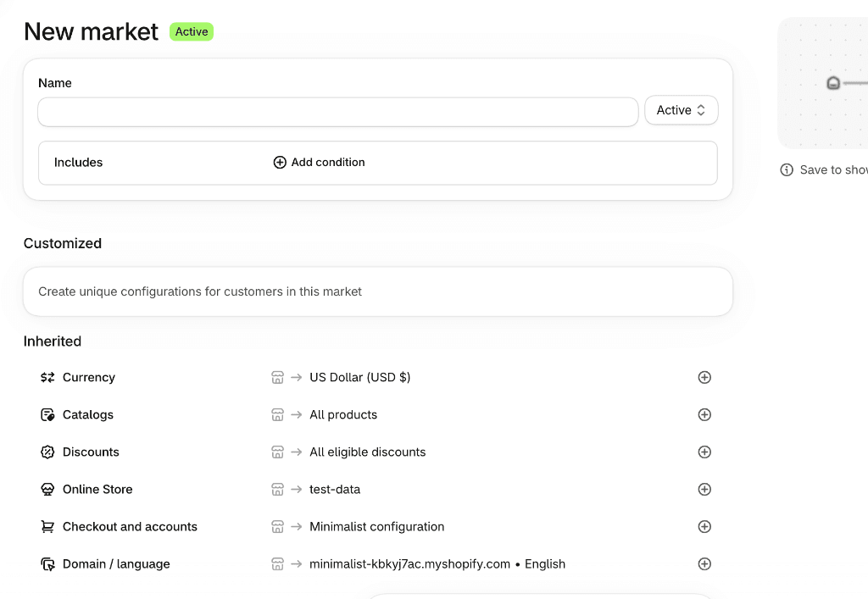The height and width of the screenshot is (599, 868).
Task: Add Checkout and accounts customization plus icon
Action: [x=704, y=526]
